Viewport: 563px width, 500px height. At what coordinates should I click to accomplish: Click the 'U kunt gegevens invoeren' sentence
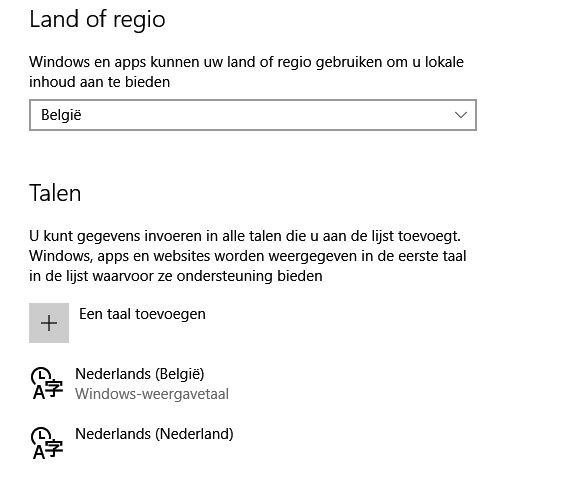[x=245, y=236]
